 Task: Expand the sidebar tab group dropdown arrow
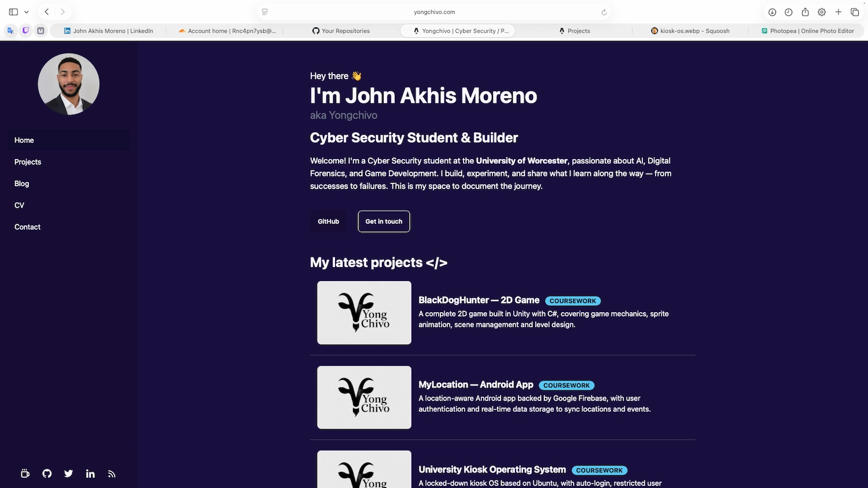pos(26,12)
